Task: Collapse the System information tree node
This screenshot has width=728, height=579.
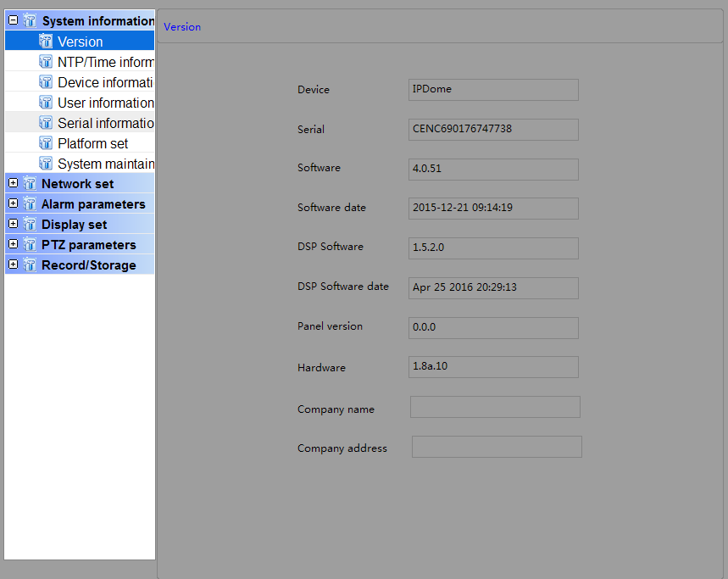Action: [13, 20]
